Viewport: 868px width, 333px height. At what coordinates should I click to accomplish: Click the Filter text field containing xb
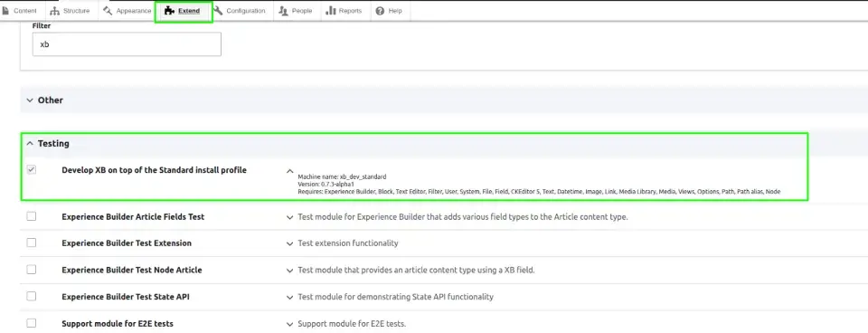(x=127, y=43)
